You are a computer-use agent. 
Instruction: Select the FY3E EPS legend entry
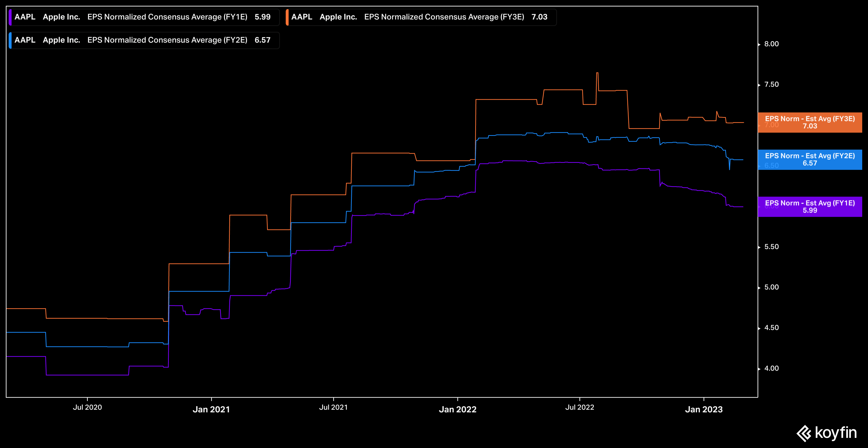pyautogui.click(x=421, y=17)
